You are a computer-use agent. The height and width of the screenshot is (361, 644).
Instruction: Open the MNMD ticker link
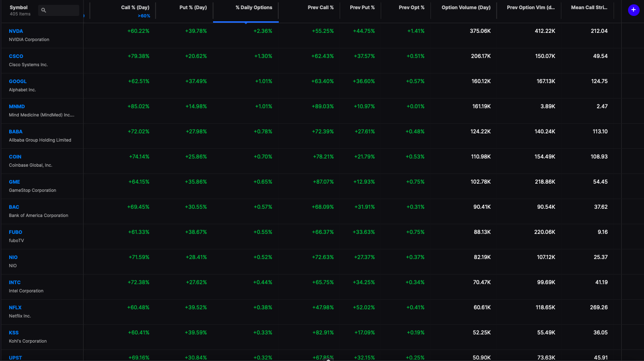click(17, 106)
